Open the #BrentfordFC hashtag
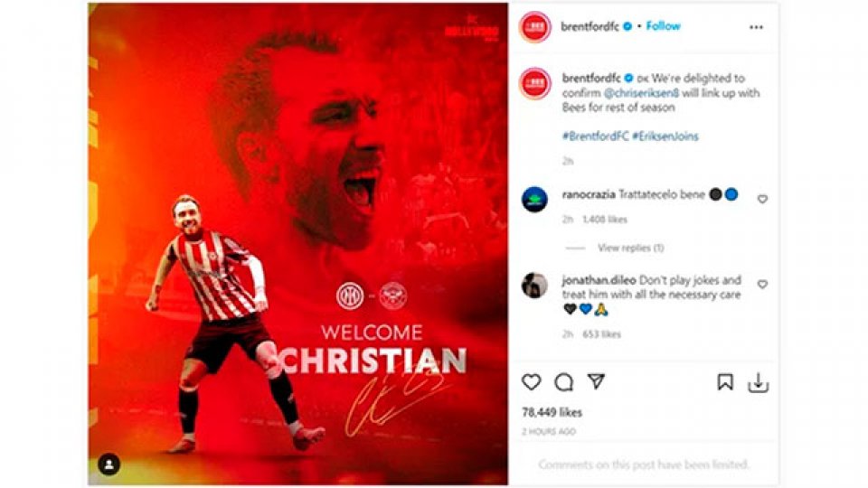The image size is (868, 488). [x=595, y=136]
